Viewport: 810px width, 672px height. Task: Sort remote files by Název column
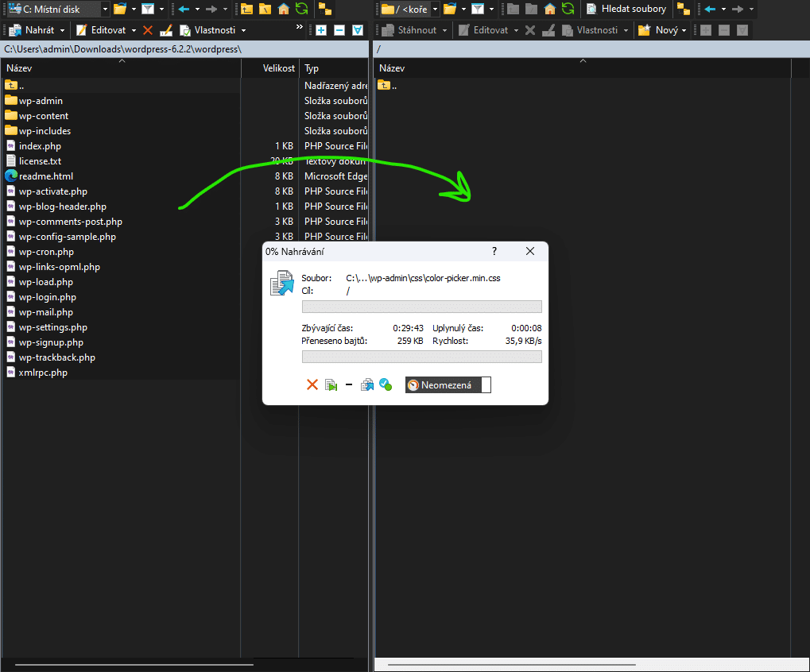click(583, 68)
